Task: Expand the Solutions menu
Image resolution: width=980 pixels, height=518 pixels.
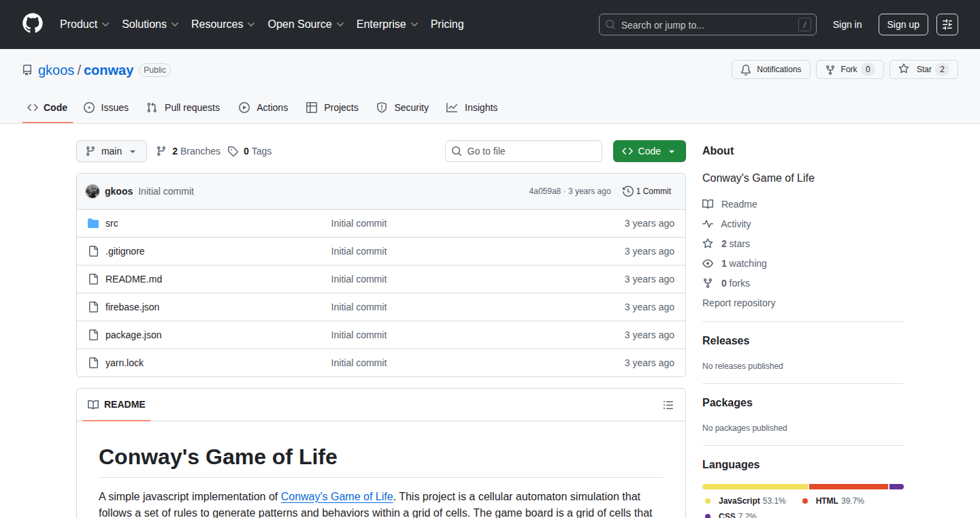Action: pos(150,24)
